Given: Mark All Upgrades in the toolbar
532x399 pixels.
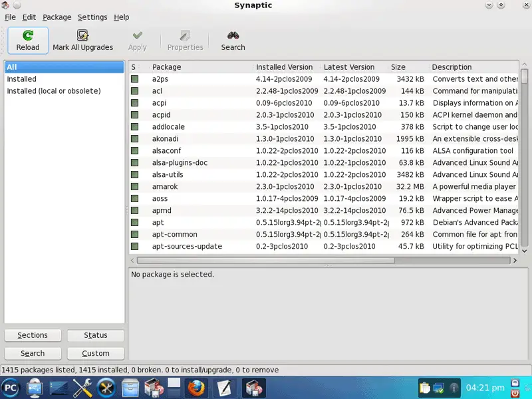Looking at the screenshot, I should click(82, 41).
